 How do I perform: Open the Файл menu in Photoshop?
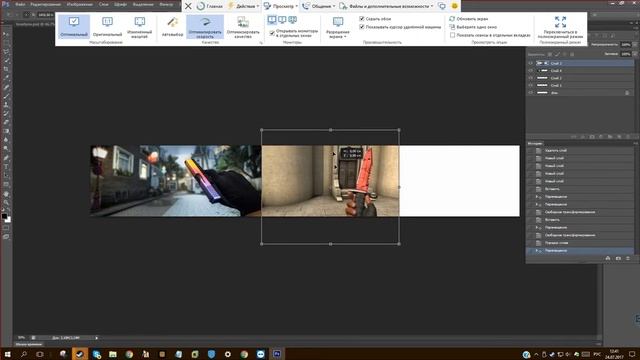coord(20,4)
